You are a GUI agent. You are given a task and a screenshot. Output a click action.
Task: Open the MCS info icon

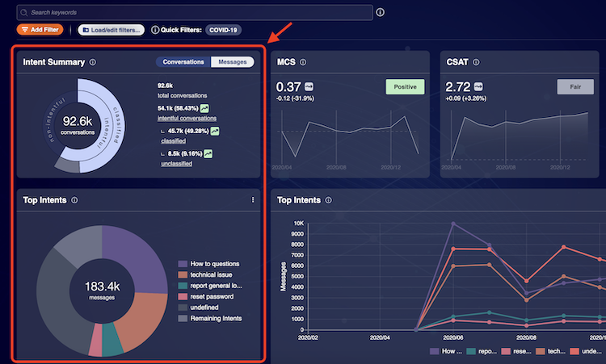pyautogui.click(x=303, y=62)
